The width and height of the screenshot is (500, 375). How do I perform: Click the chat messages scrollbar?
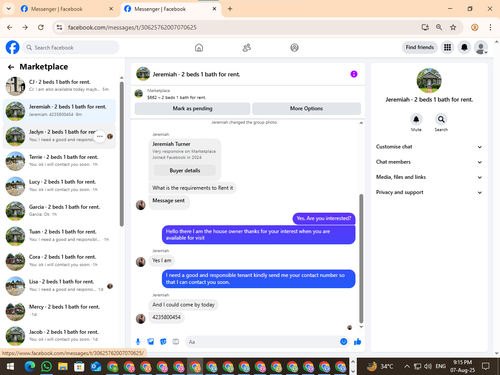click(x=361, y=258)
